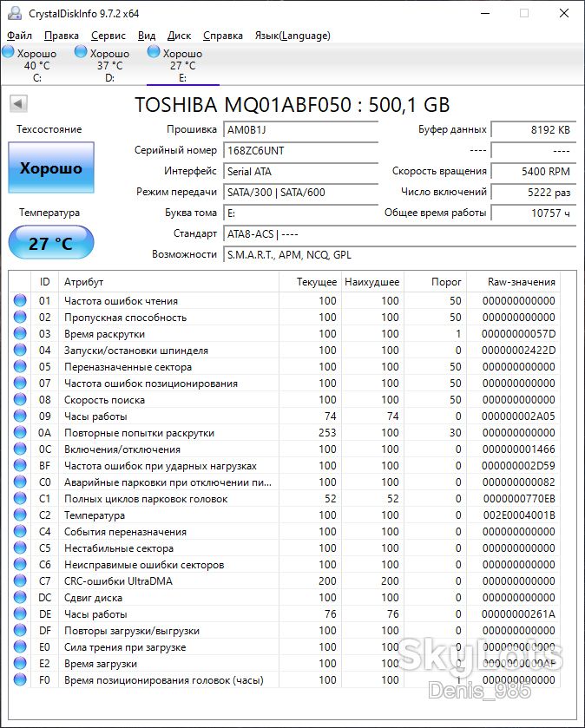
Task: Click the 10757 ч total hours value
Action: (x=534, y=213)
